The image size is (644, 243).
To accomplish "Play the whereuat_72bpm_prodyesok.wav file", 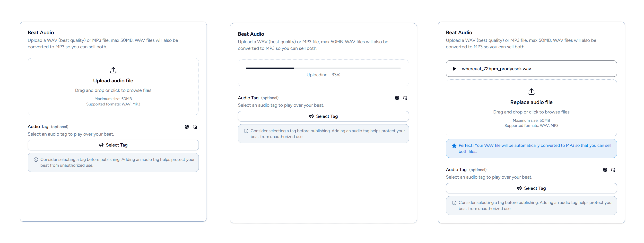I will point(454,69).
